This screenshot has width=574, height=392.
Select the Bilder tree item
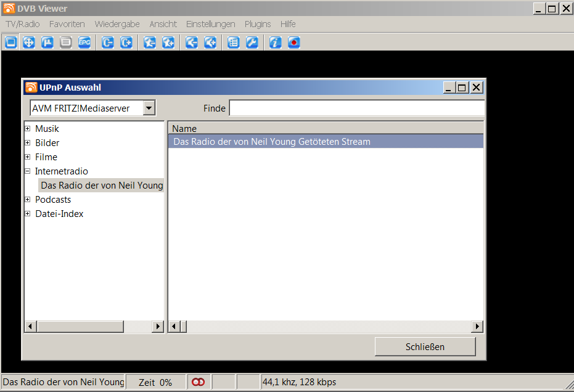click(47, 143)
